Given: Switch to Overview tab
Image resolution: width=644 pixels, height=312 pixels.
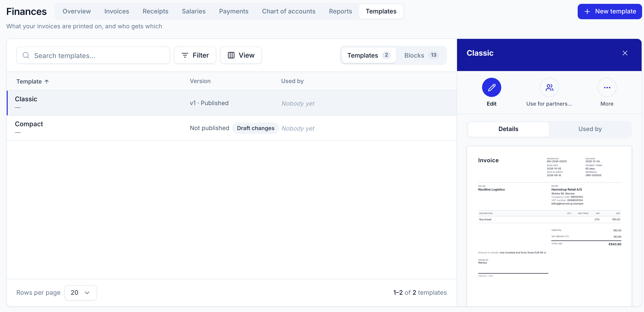Looking at the screenshot, I should point(76,12).
